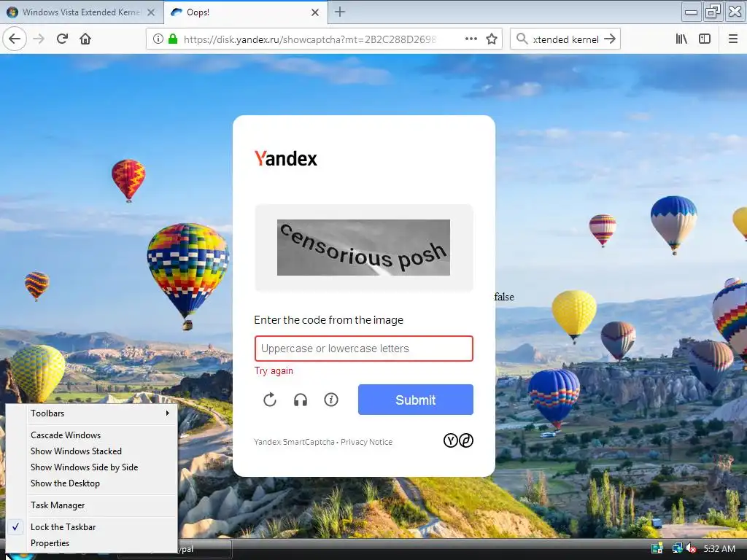Go back to the previous page
The image size is (747, 560).
point(15,39)
